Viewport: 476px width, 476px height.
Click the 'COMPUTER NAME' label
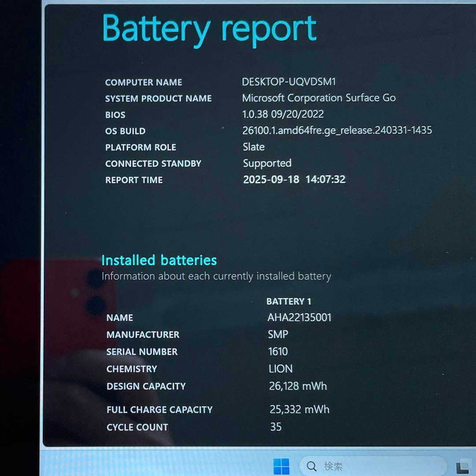[144, 82]
